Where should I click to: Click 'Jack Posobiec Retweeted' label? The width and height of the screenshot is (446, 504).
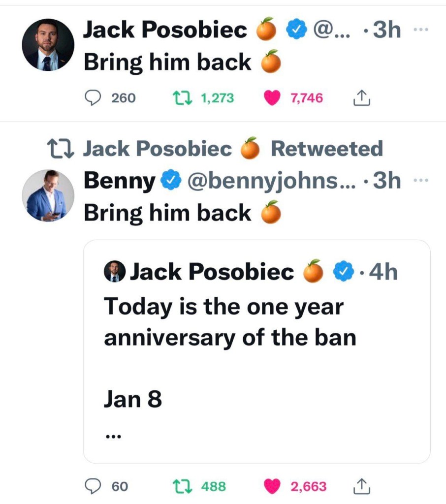point(233,149)
